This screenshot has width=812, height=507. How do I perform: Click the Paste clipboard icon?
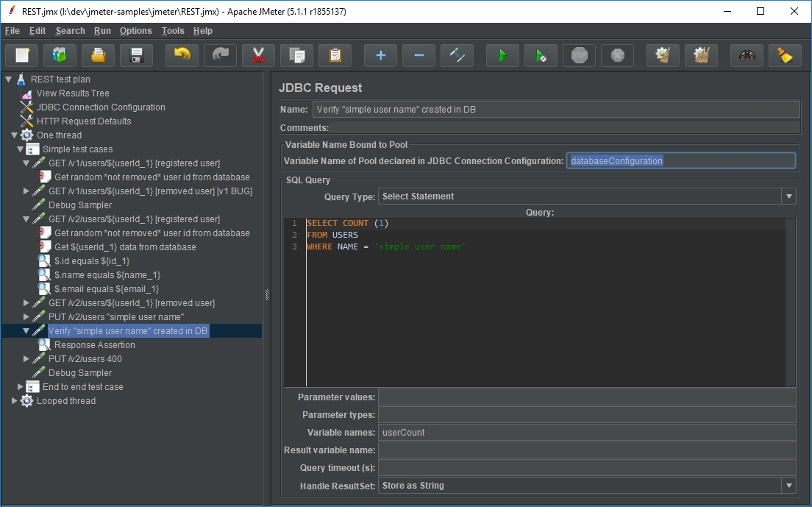335,55
